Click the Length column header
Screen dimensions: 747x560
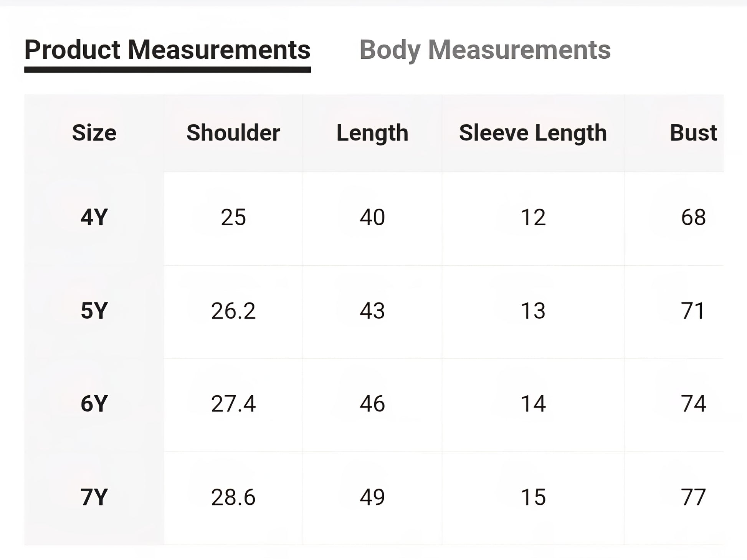(x=372, y=133)
